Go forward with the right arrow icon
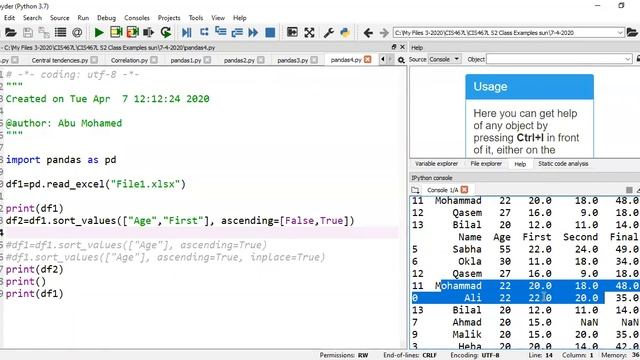 [x=384, y=33]
